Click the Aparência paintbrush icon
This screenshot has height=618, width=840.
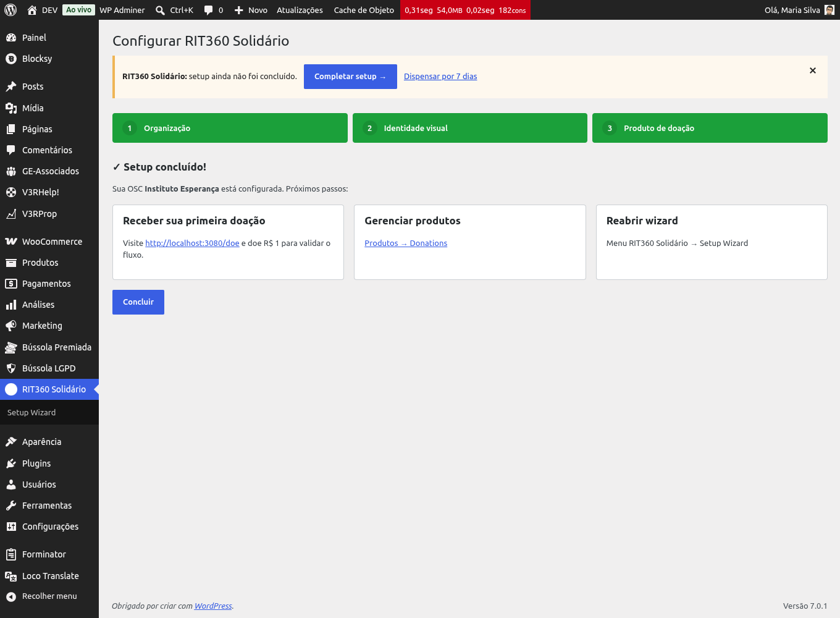tap(11, 442)
